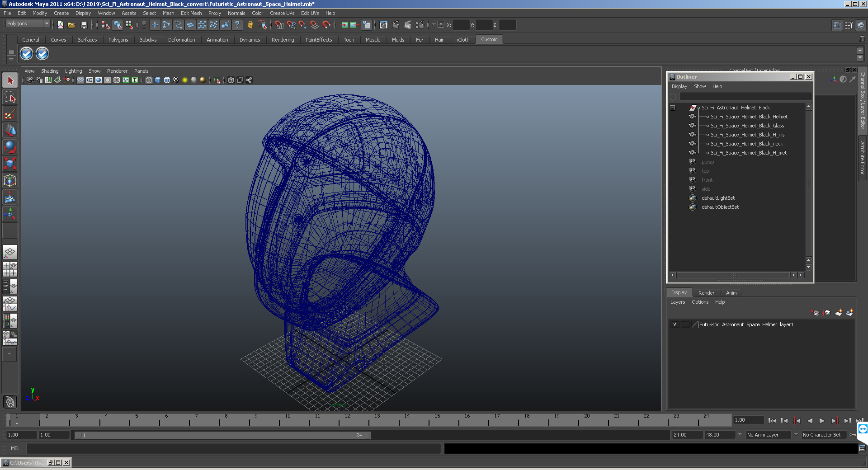
Task: Toggle visibility V box of Futuristic_Astronaut_Space_Helmet_layer1
Action: click(x=675, y=324)
